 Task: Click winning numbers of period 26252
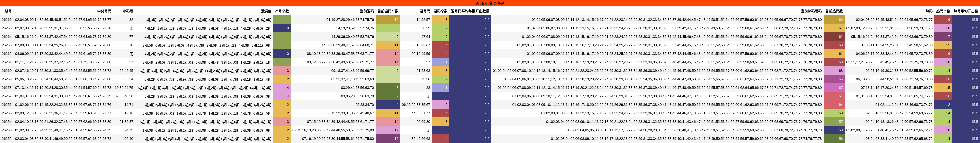coord(63,139)
